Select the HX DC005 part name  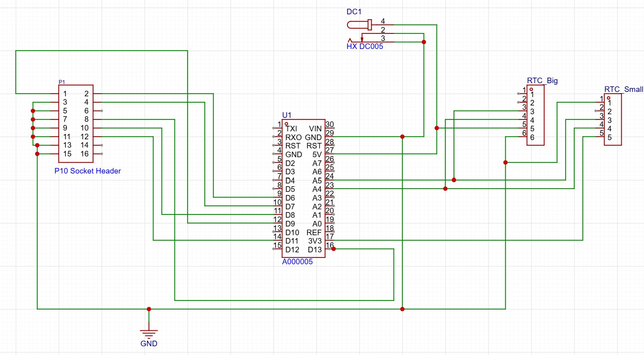(365, 47)
